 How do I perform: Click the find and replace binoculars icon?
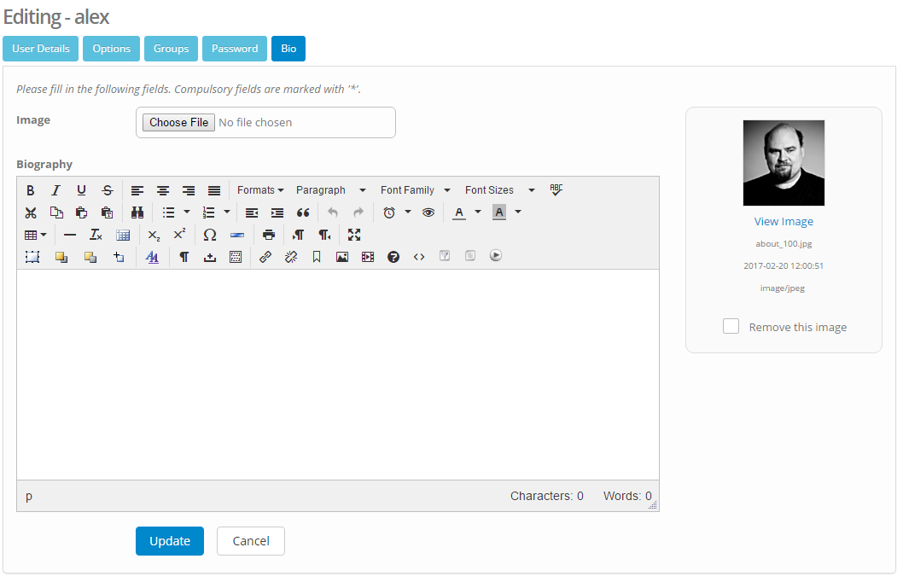[137, 212]
